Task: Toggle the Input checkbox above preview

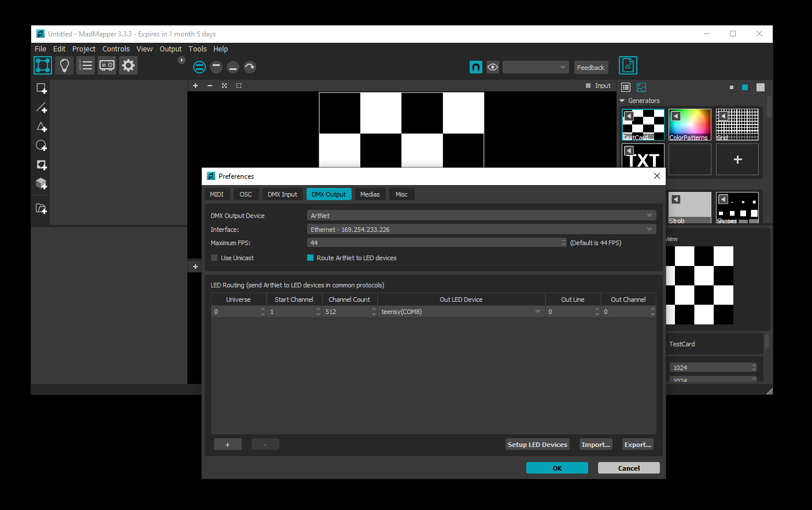Action: [x=588, y=86]
